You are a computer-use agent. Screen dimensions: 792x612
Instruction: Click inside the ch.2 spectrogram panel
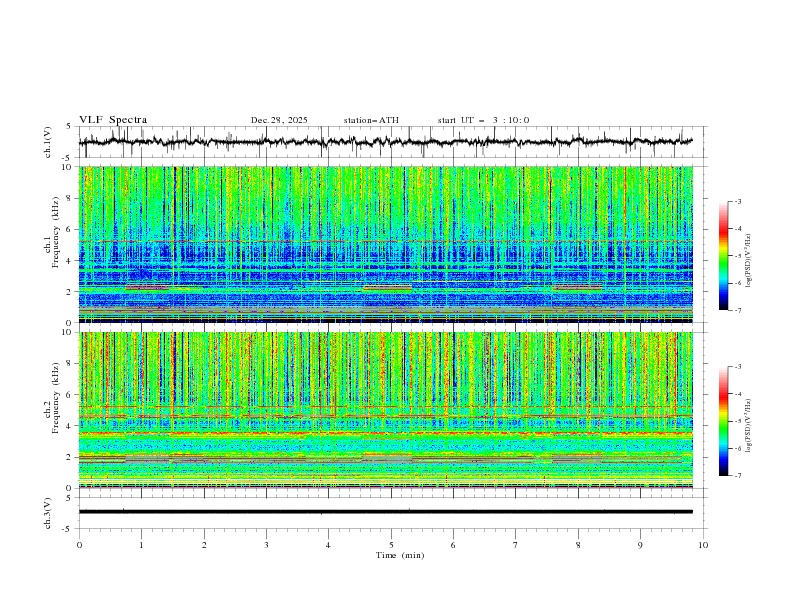click(390, 409)
